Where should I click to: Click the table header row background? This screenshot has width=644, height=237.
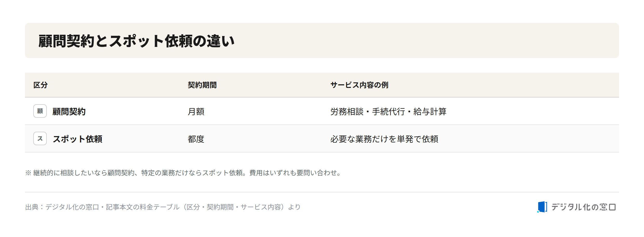[322, 85]
